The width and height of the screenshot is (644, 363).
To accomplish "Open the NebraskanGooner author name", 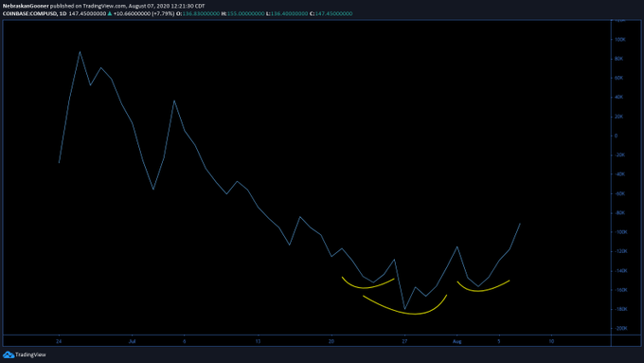I will 26,7.
